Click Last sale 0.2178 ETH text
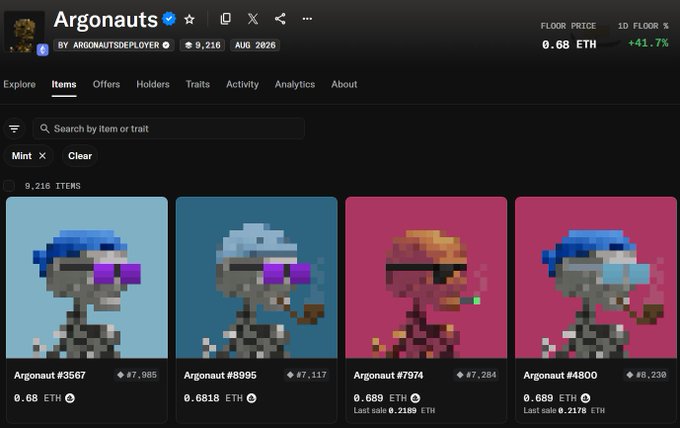 coord(564,410)
